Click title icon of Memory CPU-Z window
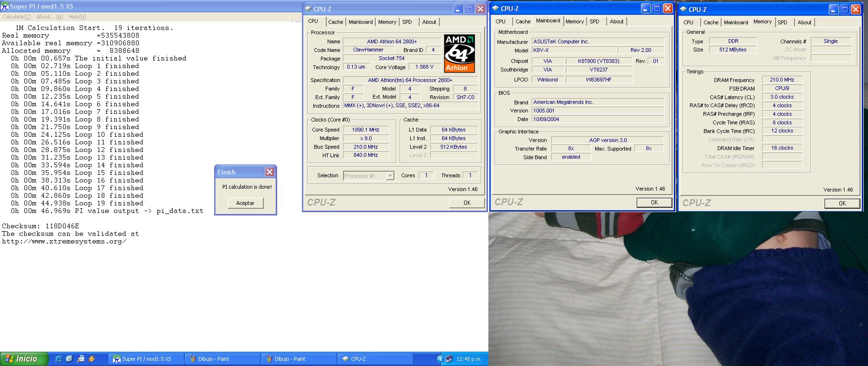Screen dimensions: 868x366 pos(683,9)
